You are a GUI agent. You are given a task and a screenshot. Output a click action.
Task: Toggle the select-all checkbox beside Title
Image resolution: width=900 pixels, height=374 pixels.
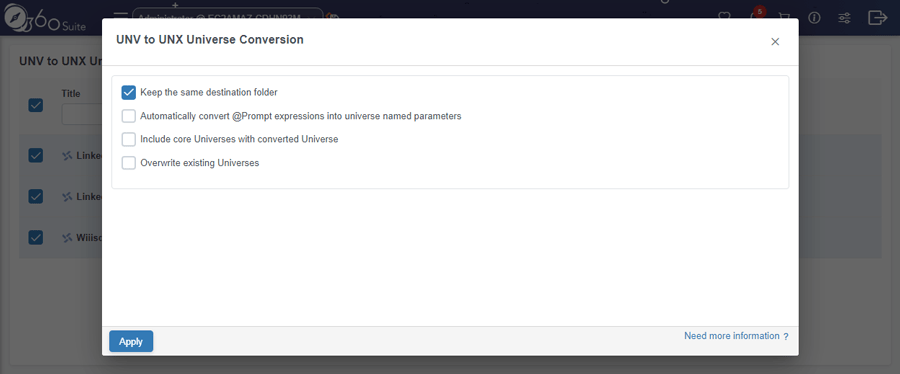click(36, 105)
